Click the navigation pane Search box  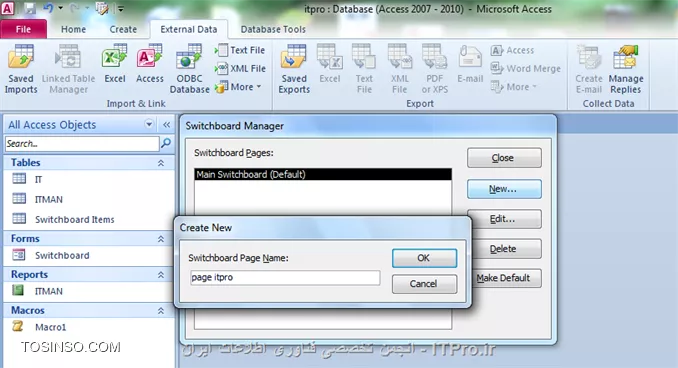click(x=82, y=144)
